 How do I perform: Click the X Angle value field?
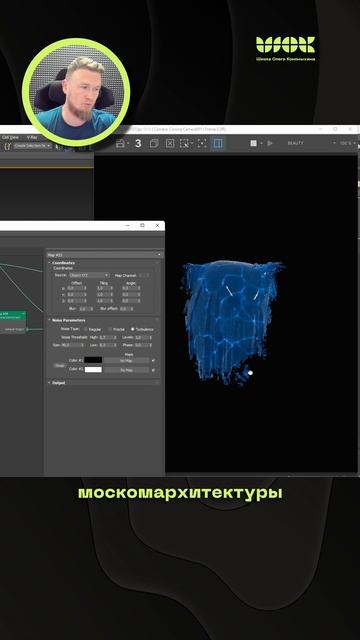coord(131,288)
